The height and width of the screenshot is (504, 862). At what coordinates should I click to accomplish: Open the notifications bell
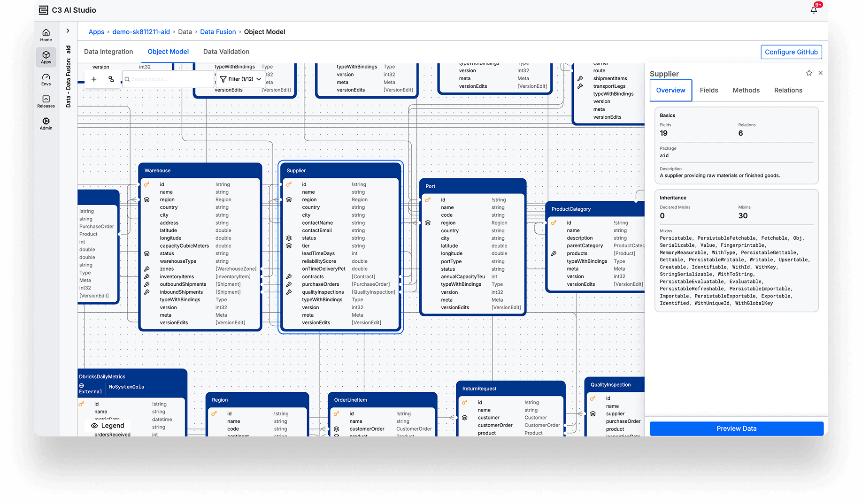click(814, 10)
